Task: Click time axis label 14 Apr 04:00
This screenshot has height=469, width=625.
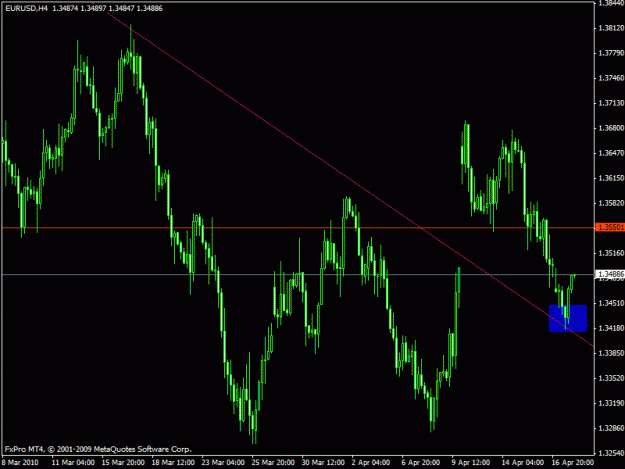Action: coord(523,463)
